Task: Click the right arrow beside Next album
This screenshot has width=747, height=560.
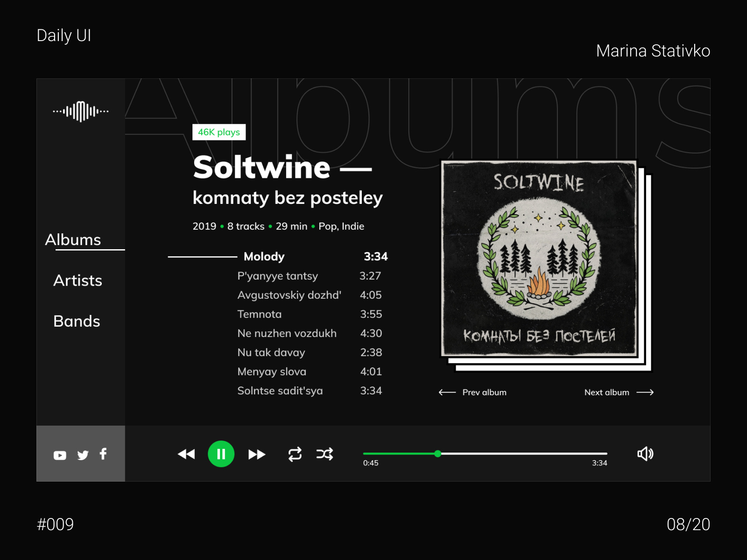Action: (645, 392)
